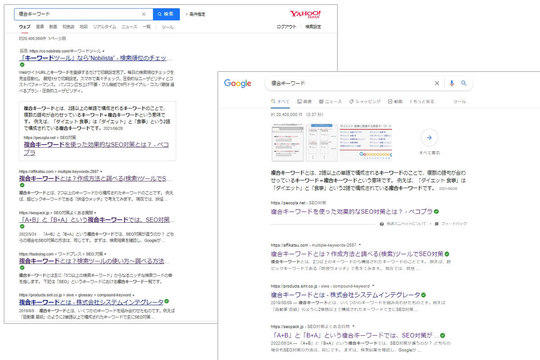This screenshot has width=540, height=360.
Task: Start Google voice search with microphone icon
Action: 452,83
